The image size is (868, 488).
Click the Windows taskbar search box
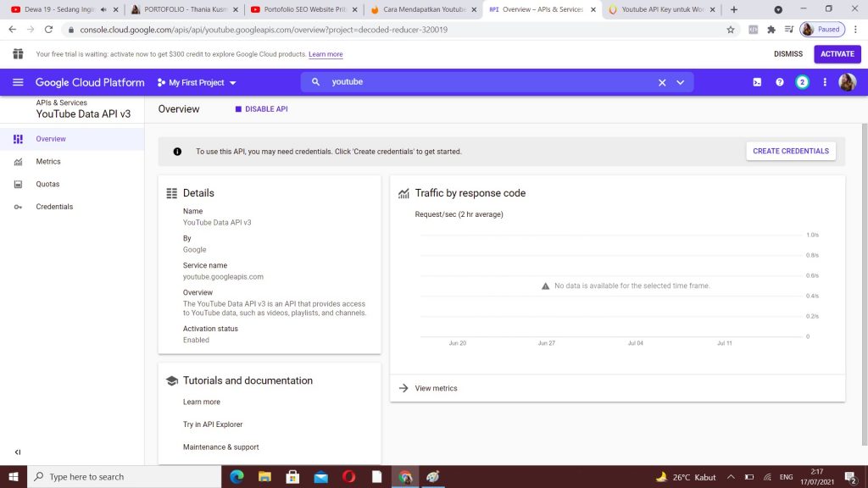(x=123, y=477)
